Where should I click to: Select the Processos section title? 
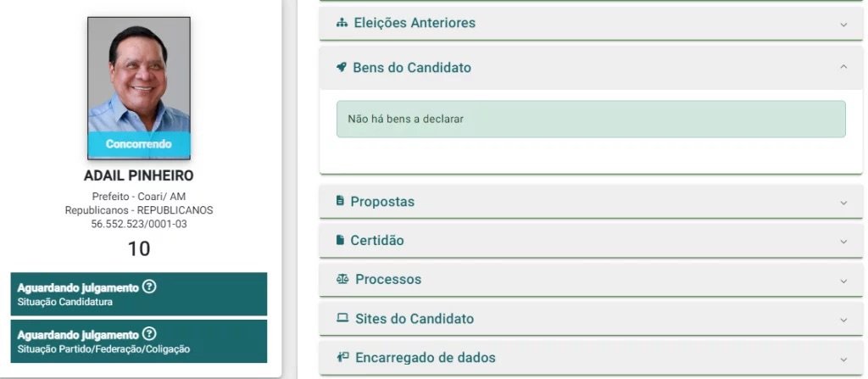pyautogui.click(x=388, y=279)
